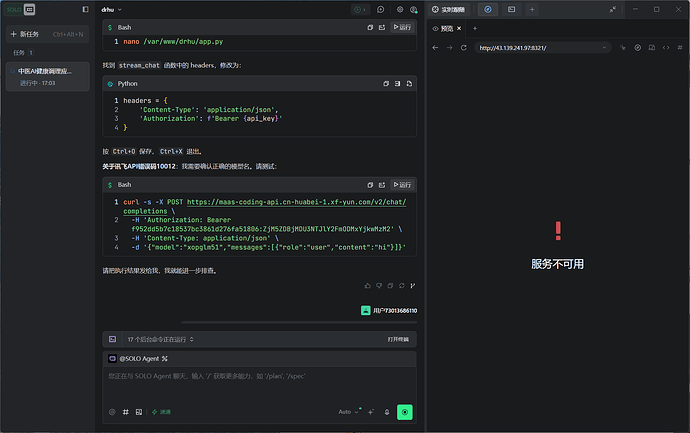Image resolution: width=690 pixels, height=433 pixels.
Task: Expand the Auto model dropdown
Action: [349, 412]
